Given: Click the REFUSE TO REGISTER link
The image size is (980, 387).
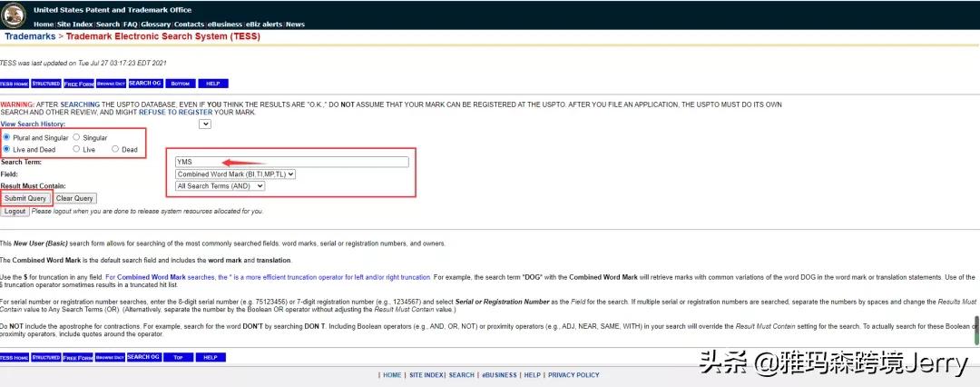Looking at the screenshot, I should coord(176,112).
